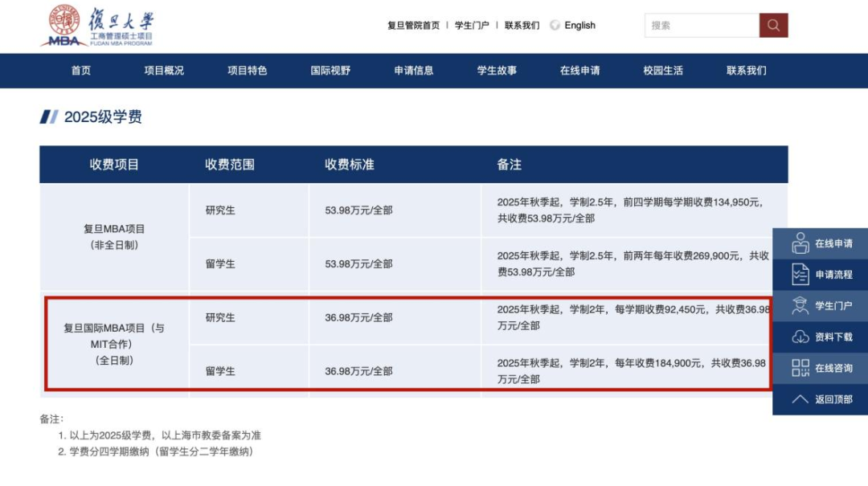Image resolution: width=868 pixels, height=486 pixels.
Task: Click 研究生 in the international MBA row
Action: point(220,318)
